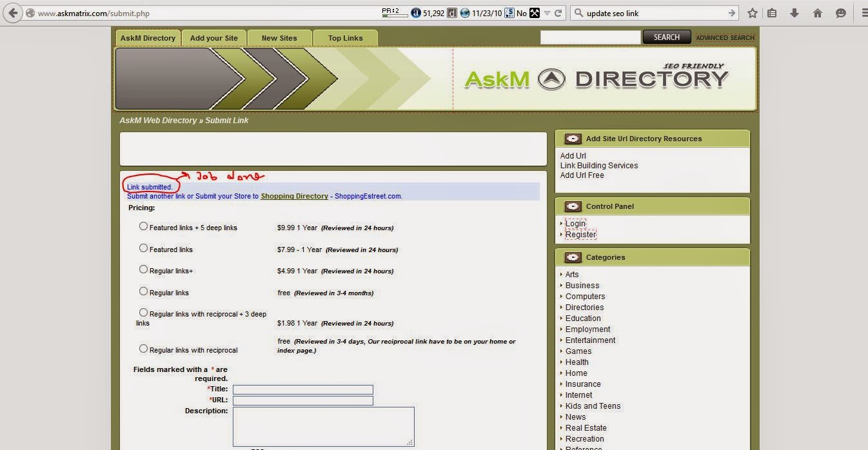Screen dimensions: 868x450
Task: Open the Games category
Action: click(x=578, y=351)
